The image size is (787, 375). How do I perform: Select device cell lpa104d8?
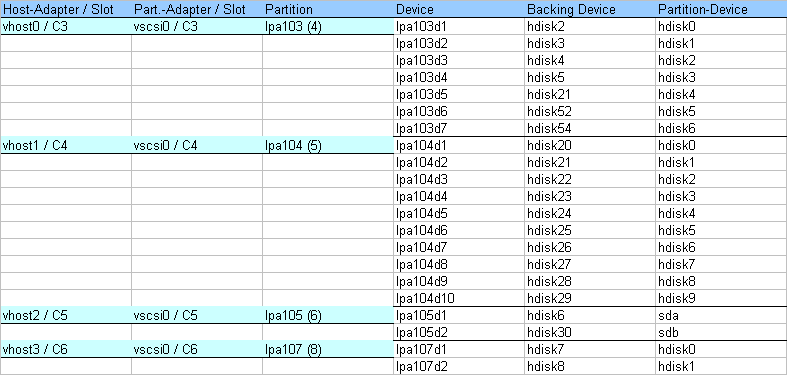[459, 264]
